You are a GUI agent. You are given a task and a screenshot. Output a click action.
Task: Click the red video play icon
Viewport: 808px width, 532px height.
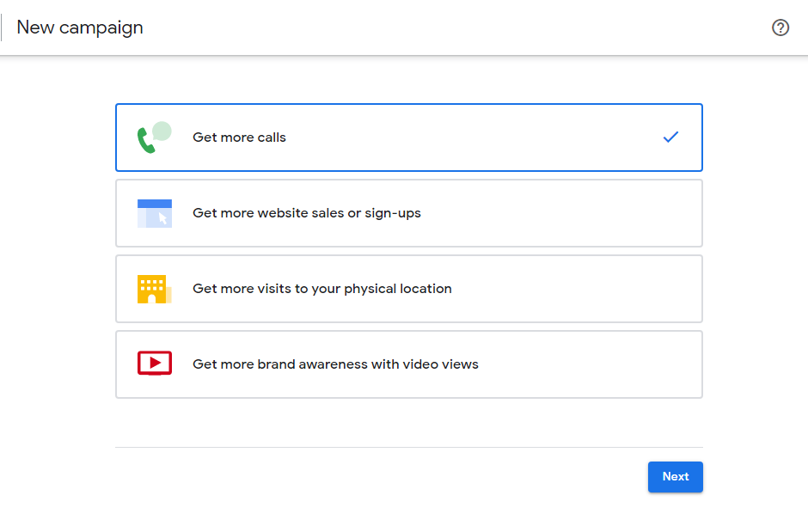click(155, 363)
